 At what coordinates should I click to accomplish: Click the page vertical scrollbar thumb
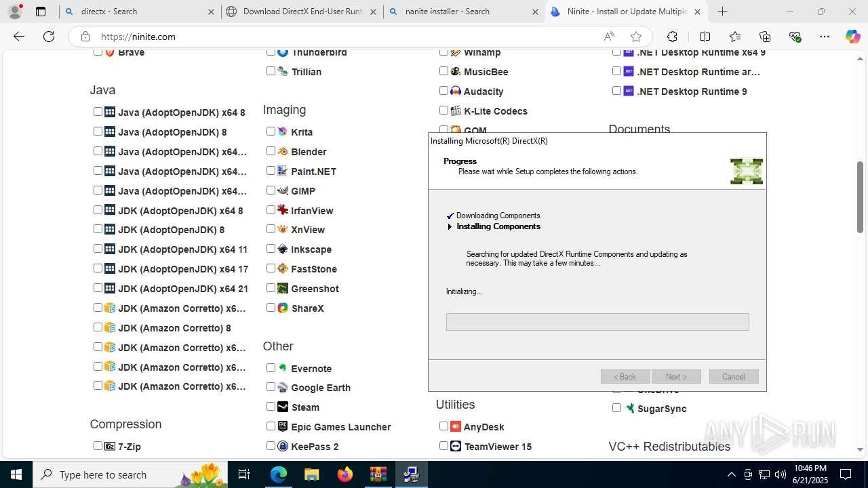[x=860, y=197]
